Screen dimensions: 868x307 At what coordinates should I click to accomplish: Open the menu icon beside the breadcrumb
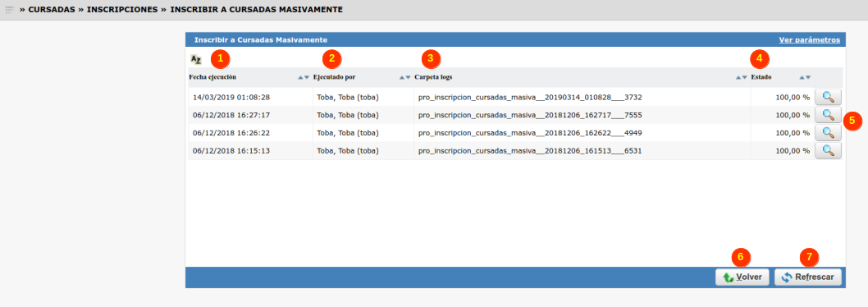[9, 9]
